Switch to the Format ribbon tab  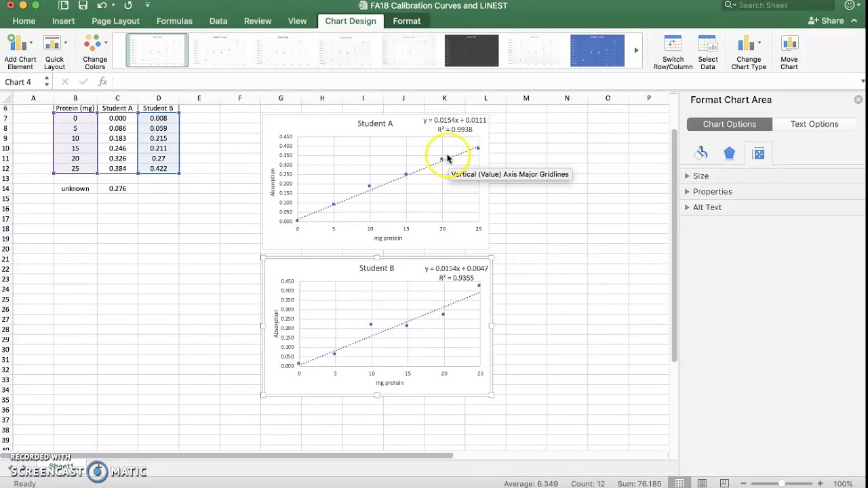[407, 21]
